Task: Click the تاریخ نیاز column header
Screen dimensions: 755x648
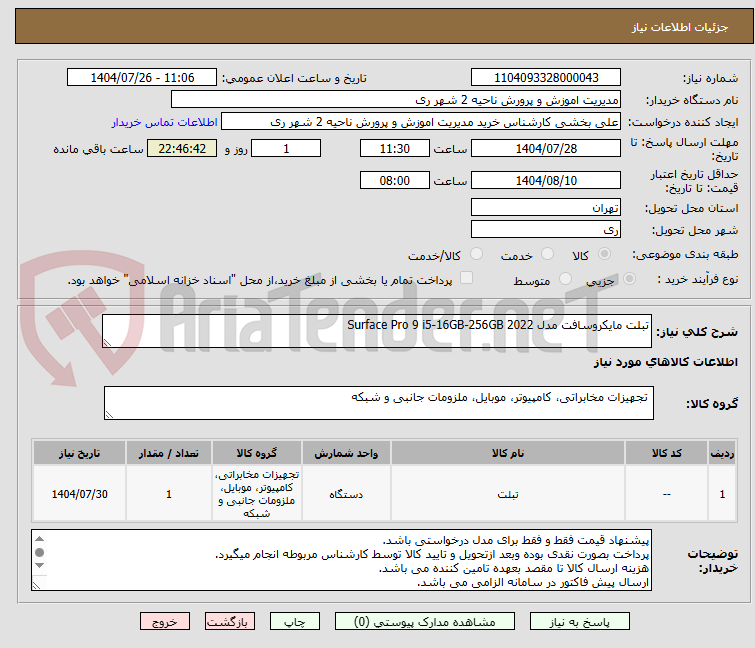Action: (x=79, y=453)
